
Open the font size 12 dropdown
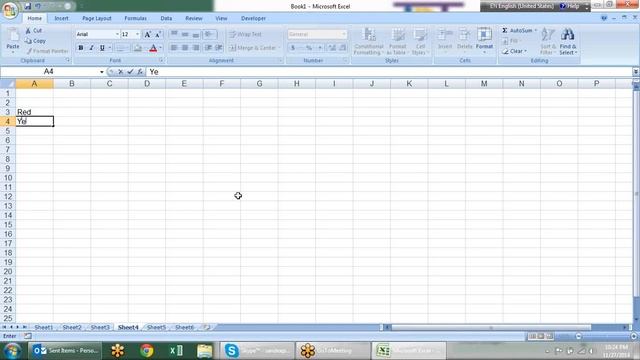click(137, 34)
